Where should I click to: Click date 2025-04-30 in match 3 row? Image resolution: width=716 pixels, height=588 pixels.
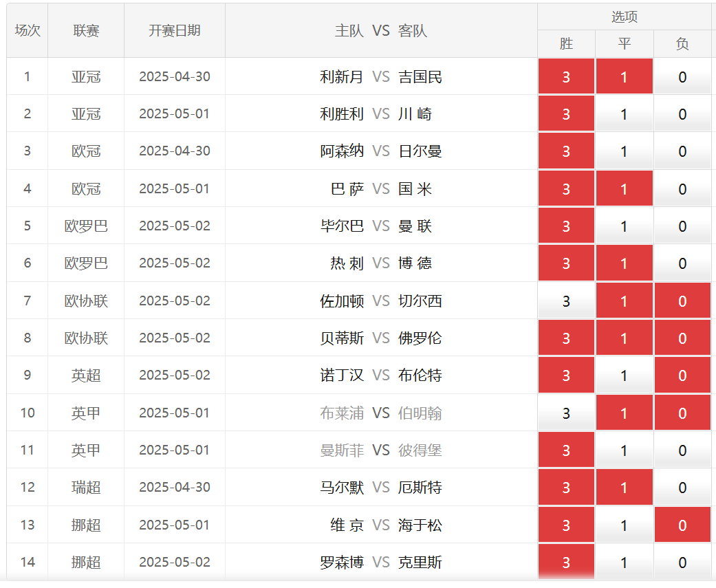pyautogui.click(x=175, y=151)
